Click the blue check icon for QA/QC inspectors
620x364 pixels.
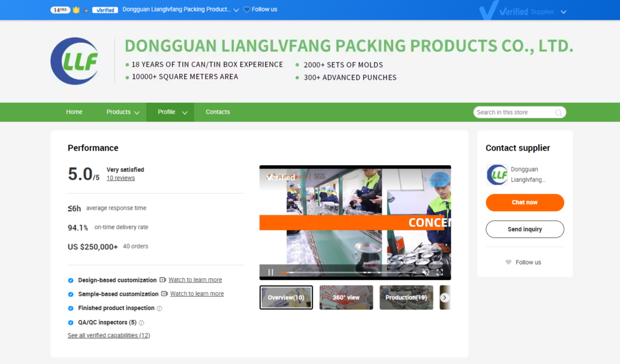click(x=71, y=322)
